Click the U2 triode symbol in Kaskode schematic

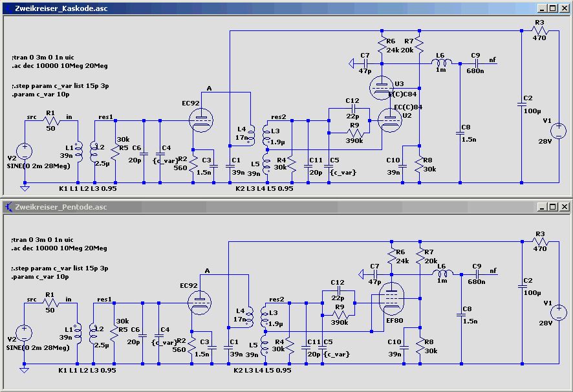click(389, 120)
